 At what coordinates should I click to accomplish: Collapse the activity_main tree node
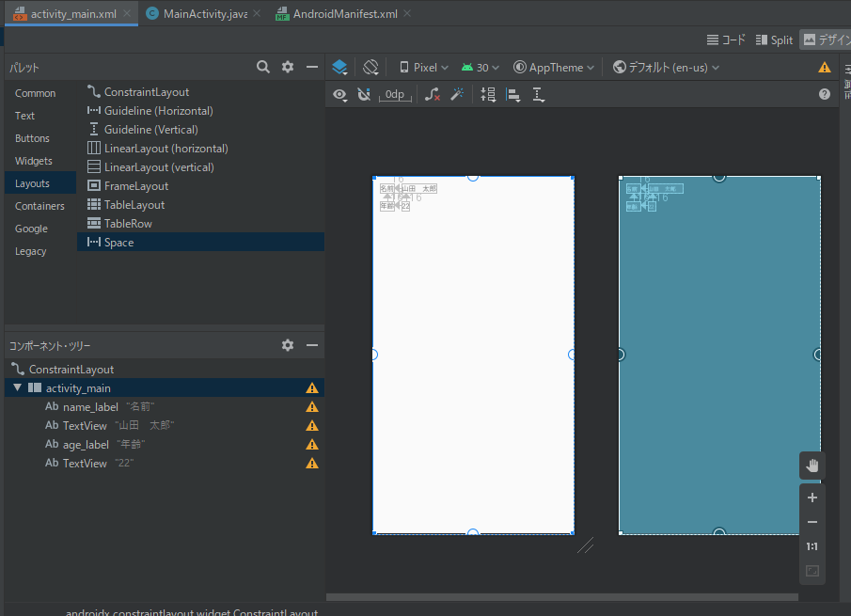[17, 387]
